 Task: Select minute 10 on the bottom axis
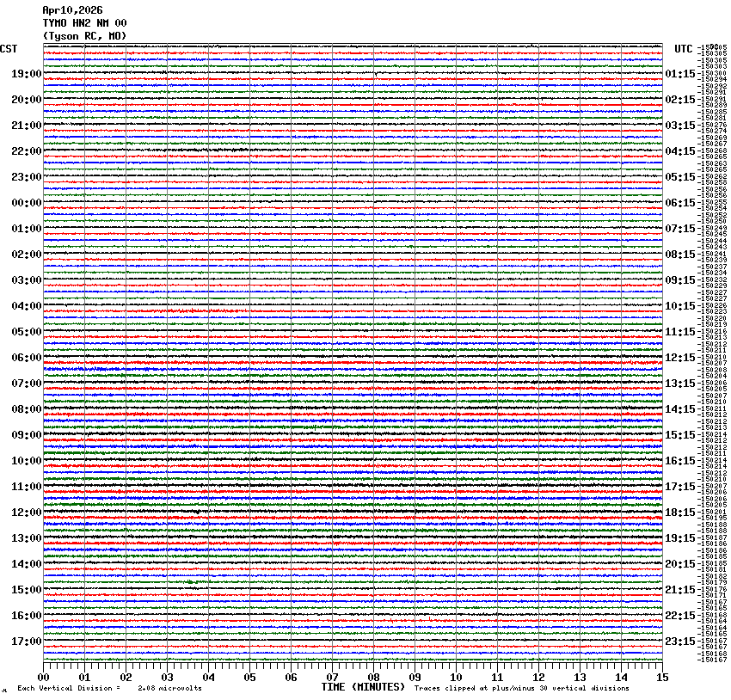456,678
